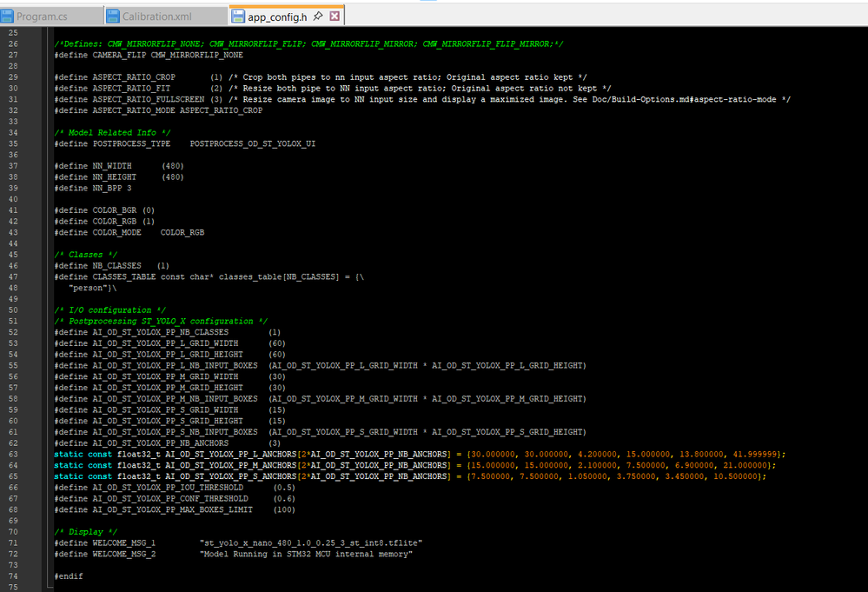
Task: Click the AI_OD_ST_YOLOX_PP_NB_ANCHORS (3) define line
Action: click(167, 442)
